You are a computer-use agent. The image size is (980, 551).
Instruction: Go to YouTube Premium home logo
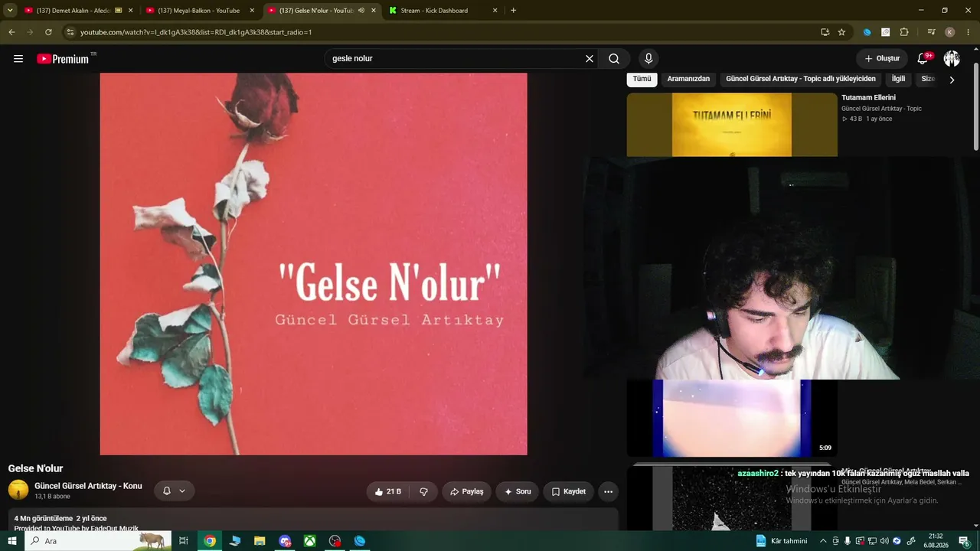tap(63, 59)
